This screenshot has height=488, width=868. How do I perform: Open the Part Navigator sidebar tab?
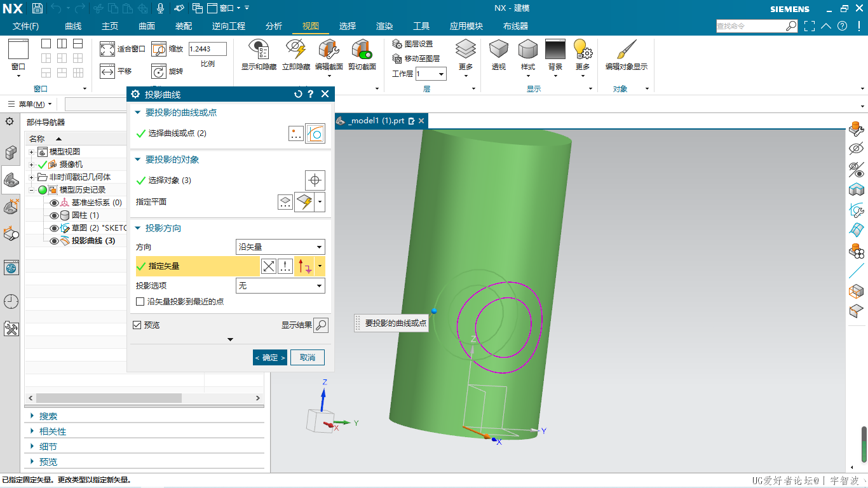coord(11,180)
